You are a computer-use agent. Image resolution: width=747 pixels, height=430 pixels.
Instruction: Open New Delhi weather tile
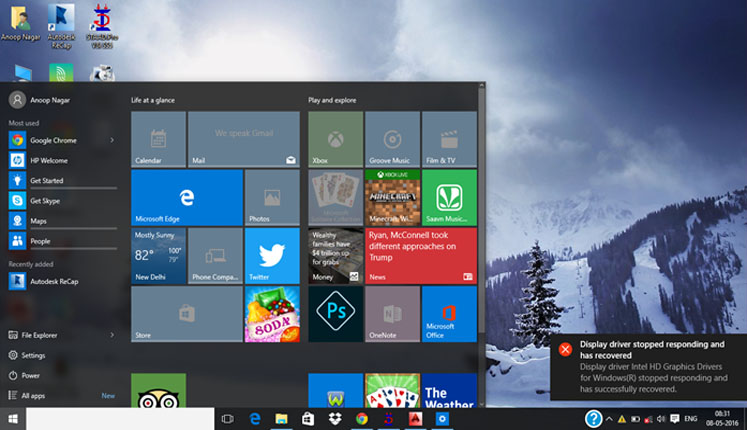(158, 256)
